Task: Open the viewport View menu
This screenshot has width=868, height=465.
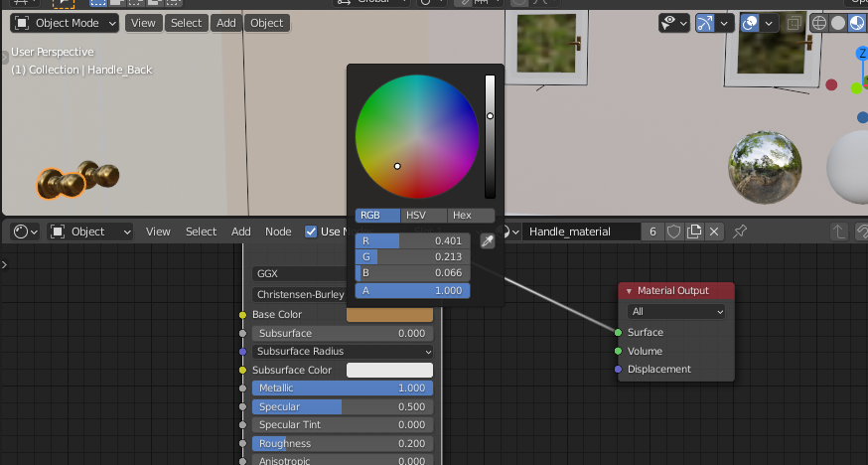Action: click(143, 23)
